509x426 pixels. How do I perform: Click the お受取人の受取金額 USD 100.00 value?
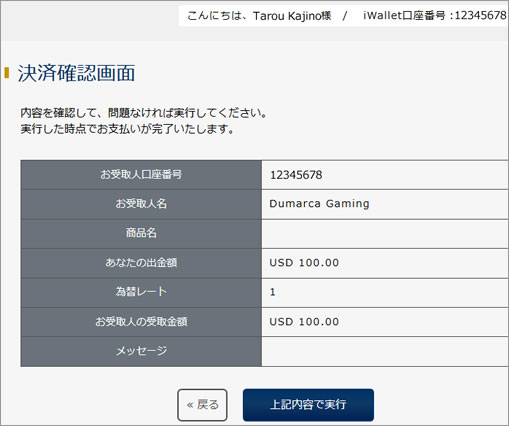304,322
